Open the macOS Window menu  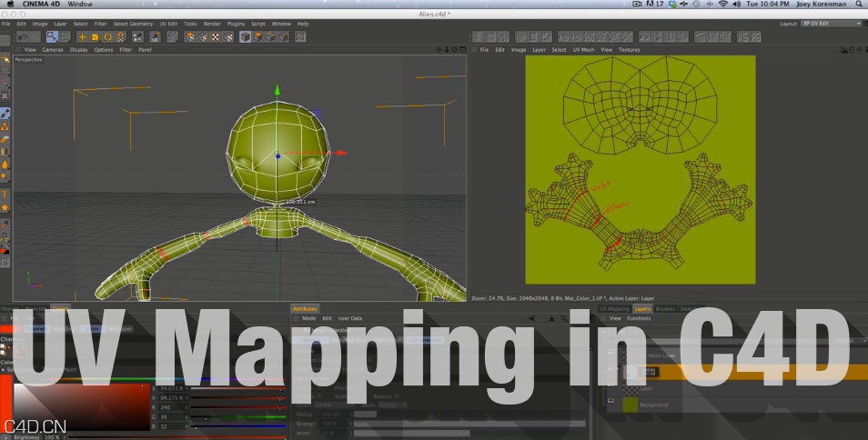click(x=80, y=4)
